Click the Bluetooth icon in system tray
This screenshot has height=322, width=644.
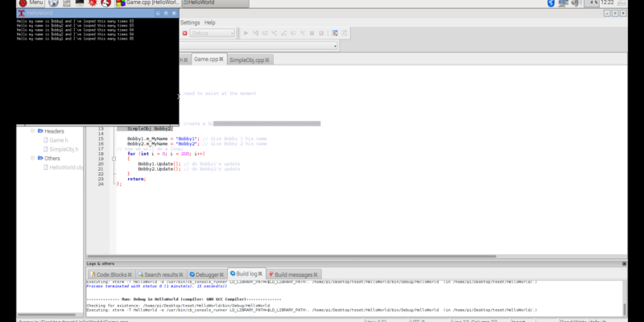coord(551,4)
